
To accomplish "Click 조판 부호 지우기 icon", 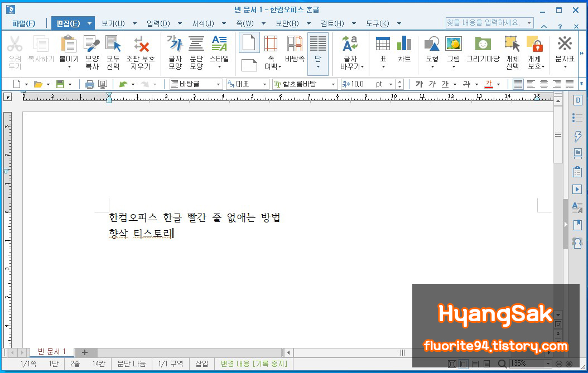I will 141,44.
